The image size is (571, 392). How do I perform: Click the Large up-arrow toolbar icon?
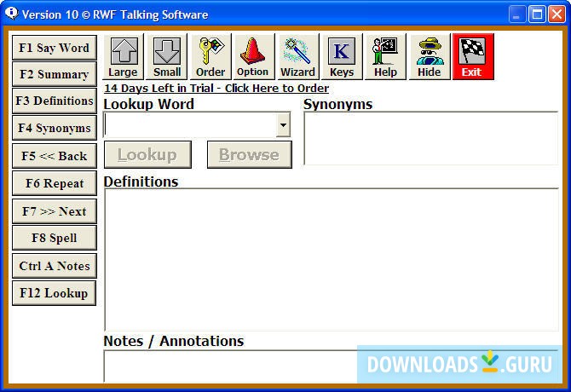pyautogui.click(x=123, y=57)
